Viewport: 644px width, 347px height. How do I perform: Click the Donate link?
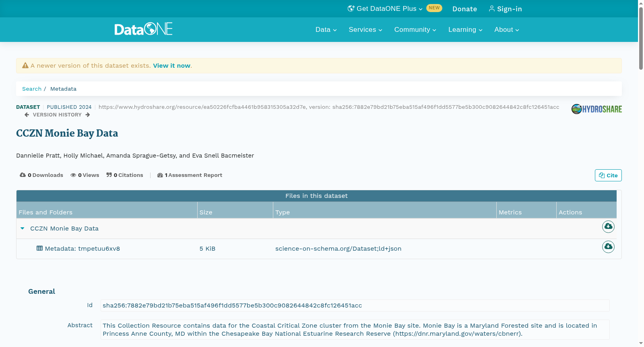click(x=464, y=9)
